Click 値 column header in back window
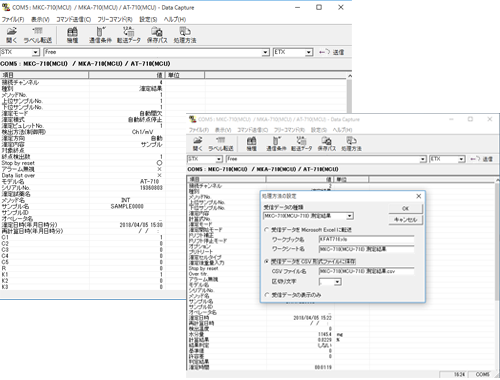Screen dimensions: 500x380 pos(127,75)
